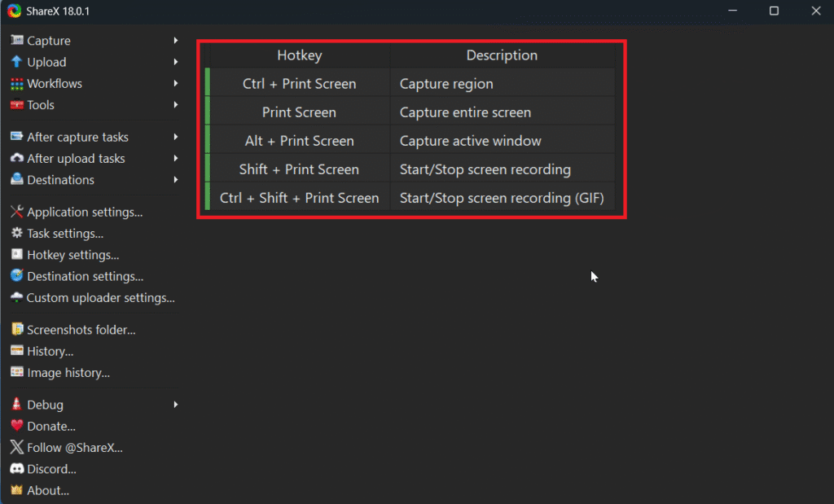Select the Ctrl + Print Screen hotkey row
This screenshot has width=834, height=504.
299,84
